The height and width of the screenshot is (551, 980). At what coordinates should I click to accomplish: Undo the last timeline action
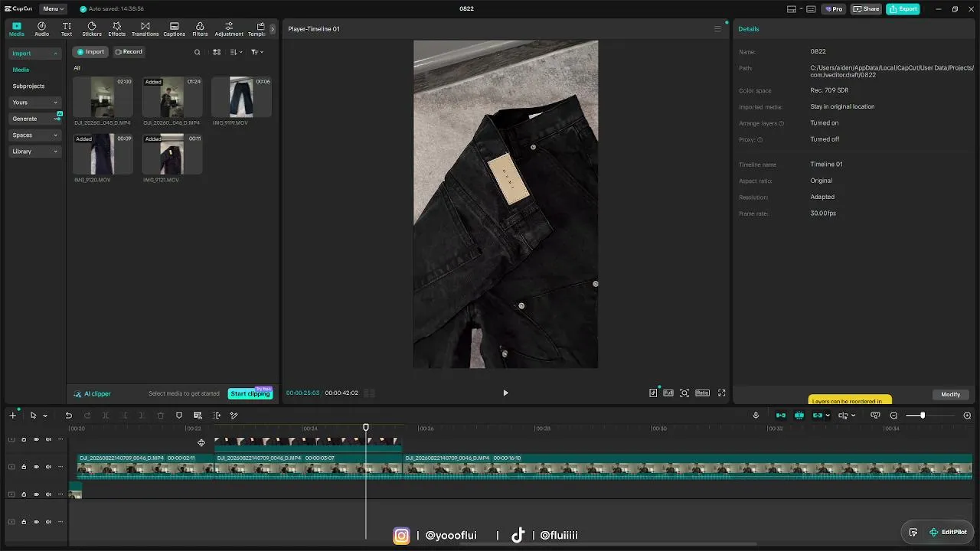pos(68,416)
